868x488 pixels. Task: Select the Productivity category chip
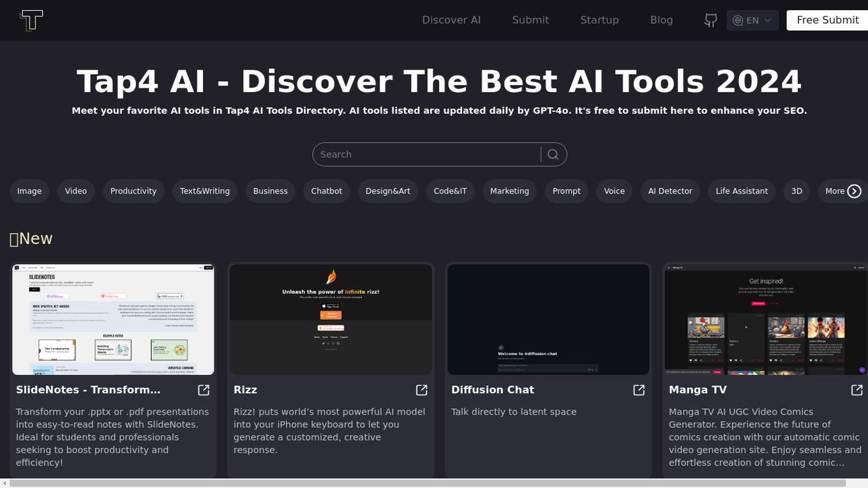[133, 191]
